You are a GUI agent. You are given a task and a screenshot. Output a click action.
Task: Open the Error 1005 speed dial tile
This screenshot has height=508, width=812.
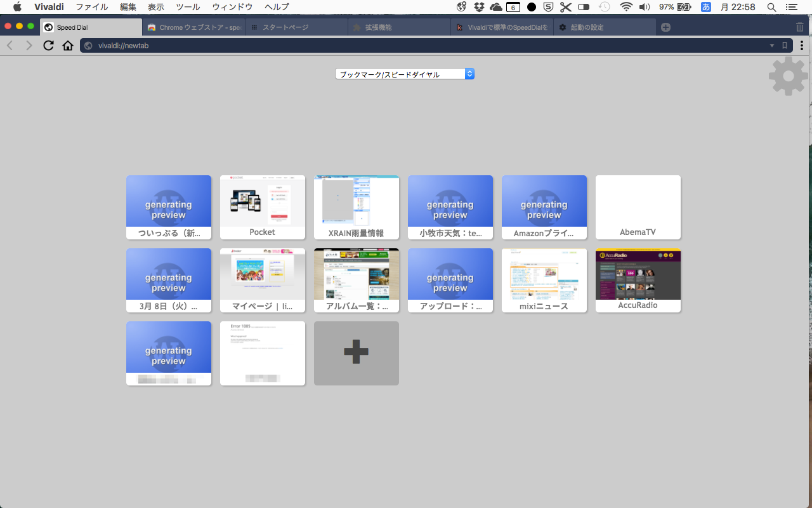click(x=263, y=353)
